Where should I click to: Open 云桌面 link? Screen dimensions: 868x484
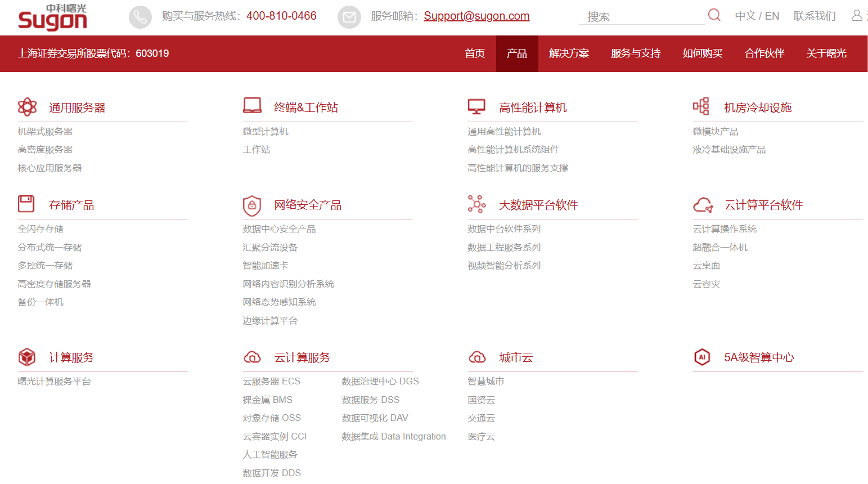[x=707, y=265]
